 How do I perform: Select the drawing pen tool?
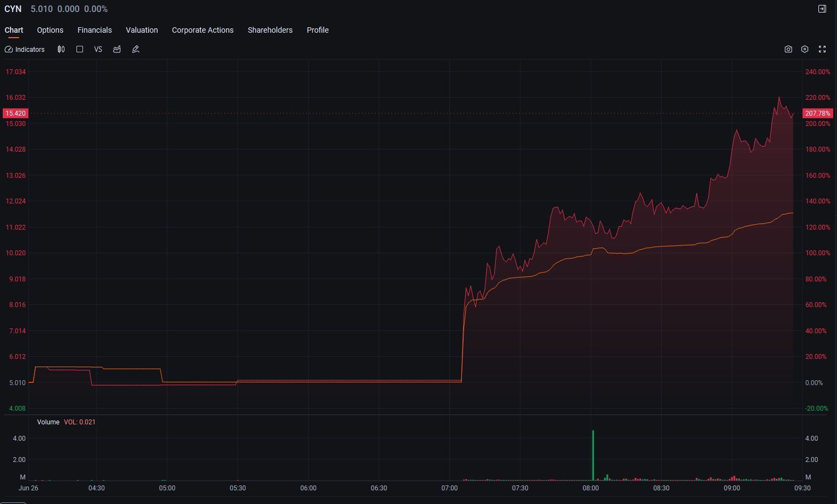click(136, 49)
